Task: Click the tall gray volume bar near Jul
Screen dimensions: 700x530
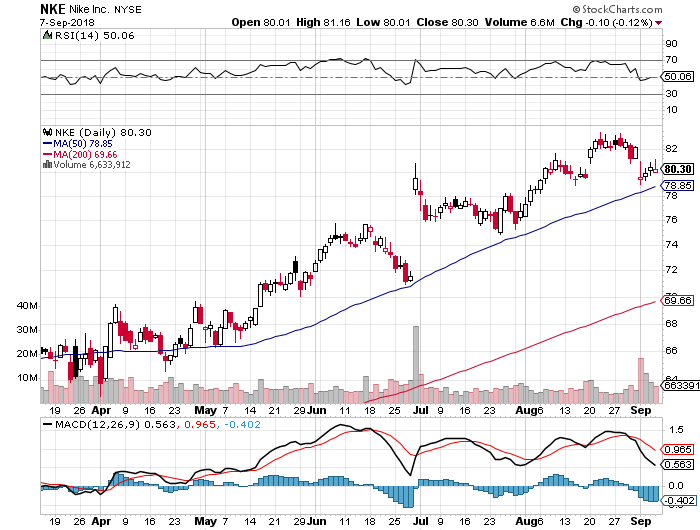Action: [x=416, y=364]
